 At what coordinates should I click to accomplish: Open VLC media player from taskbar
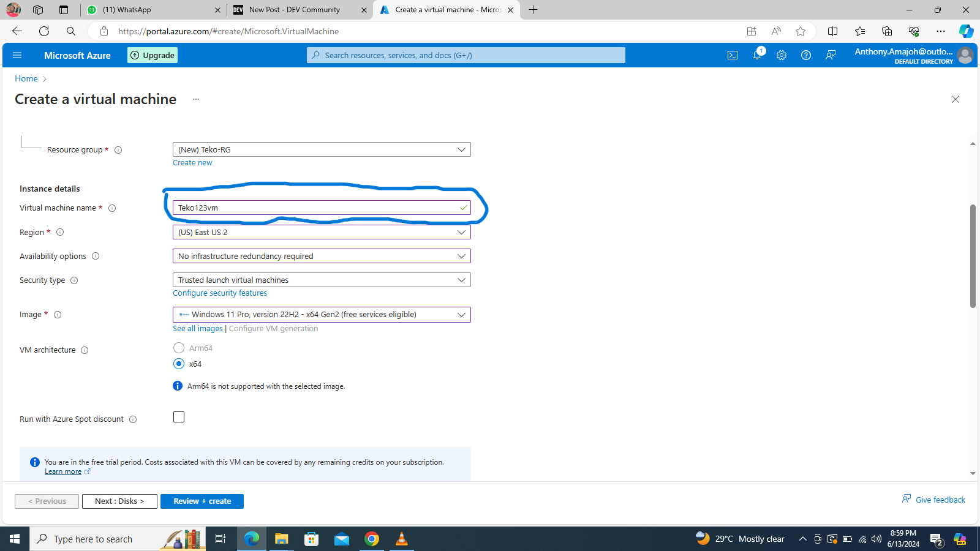pyautogui.click(x=402, y=539)
